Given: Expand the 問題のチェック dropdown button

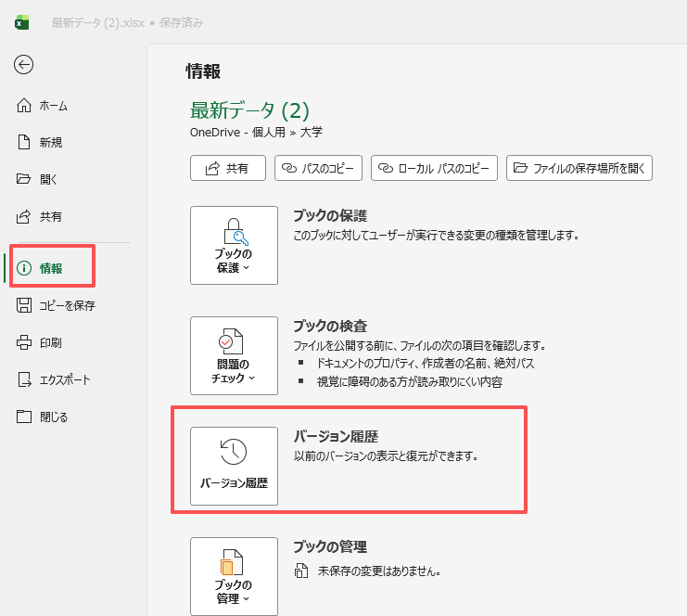Looking at the screenshot, I should (234, 356).
